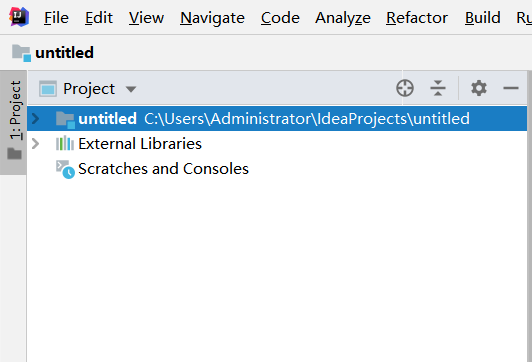This screenshot has height=362, width=532.
Task: Hide the Project panel with the minus icon
Action: (511, 88)
